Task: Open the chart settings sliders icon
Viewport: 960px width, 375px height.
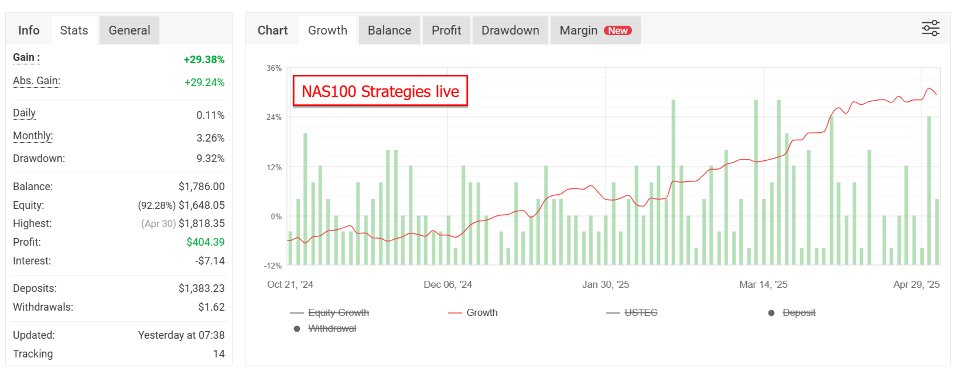Action: 930,28
